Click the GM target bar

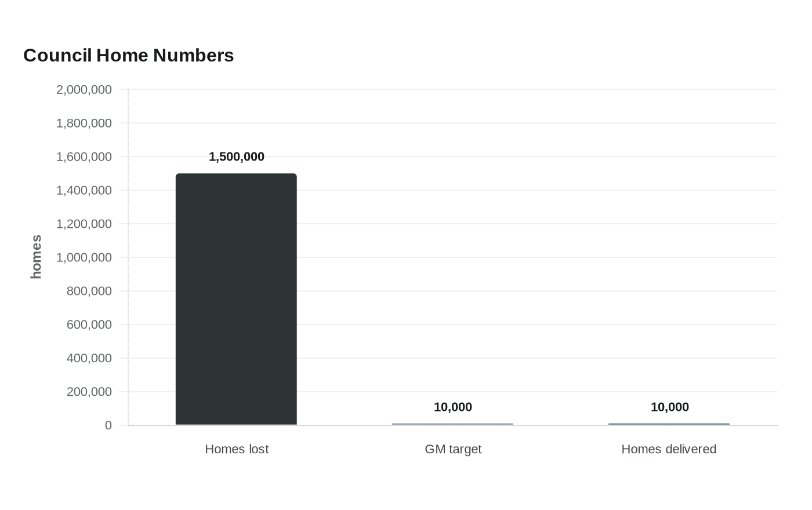[452, 424]
